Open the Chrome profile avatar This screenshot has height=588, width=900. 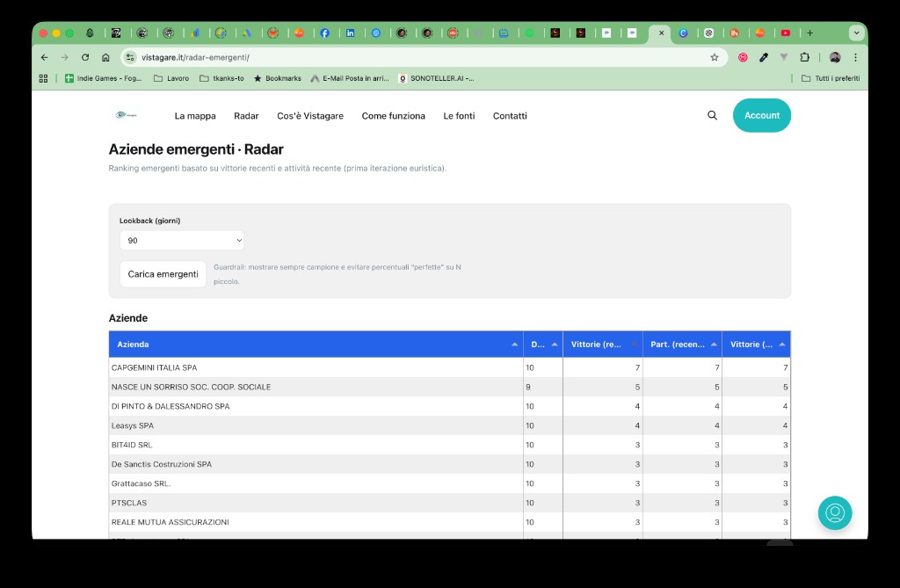[x=835, y=57]
